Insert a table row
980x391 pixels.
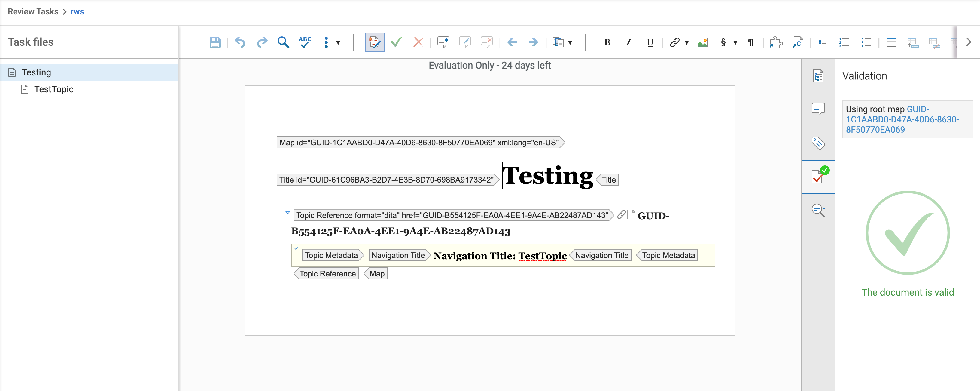(x=913, y=43)
